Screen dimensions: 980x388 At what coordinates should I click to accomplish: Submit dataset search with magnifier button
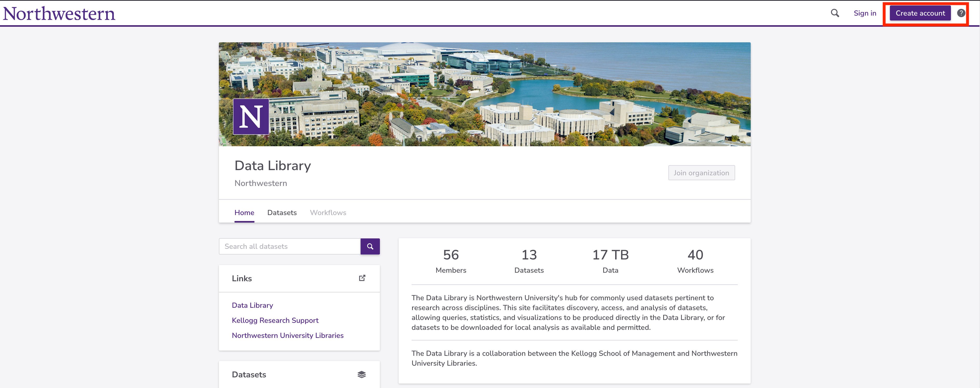pyautogui.click(x=370, y=246)
